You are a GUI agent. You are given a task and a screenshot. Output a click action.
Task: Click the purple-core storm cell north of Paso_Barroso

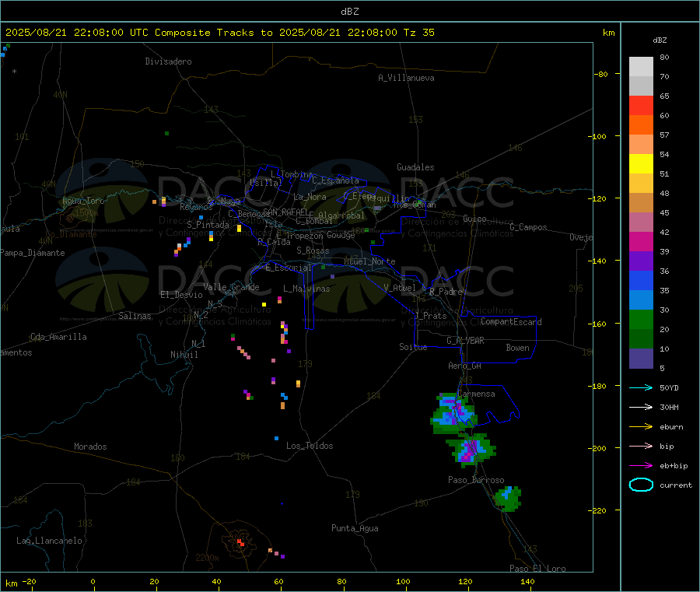point(471,450)
